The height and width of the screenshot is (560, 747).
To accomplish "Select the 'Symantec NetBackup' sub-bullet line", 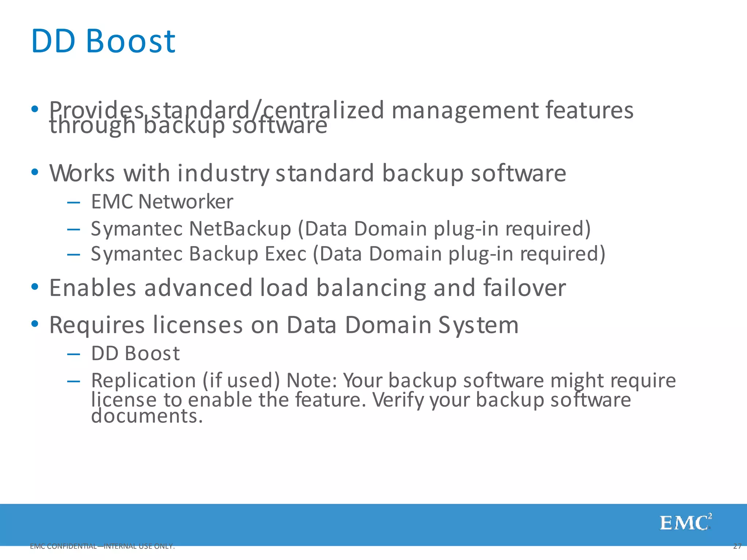I will (341, 229).
